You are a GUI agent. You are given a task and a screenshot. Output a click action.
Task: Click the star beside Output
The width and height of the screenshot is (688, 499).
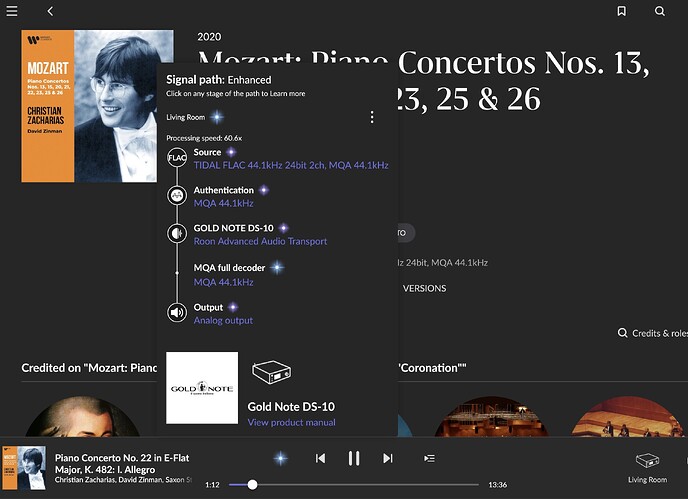tap(233, 307)
